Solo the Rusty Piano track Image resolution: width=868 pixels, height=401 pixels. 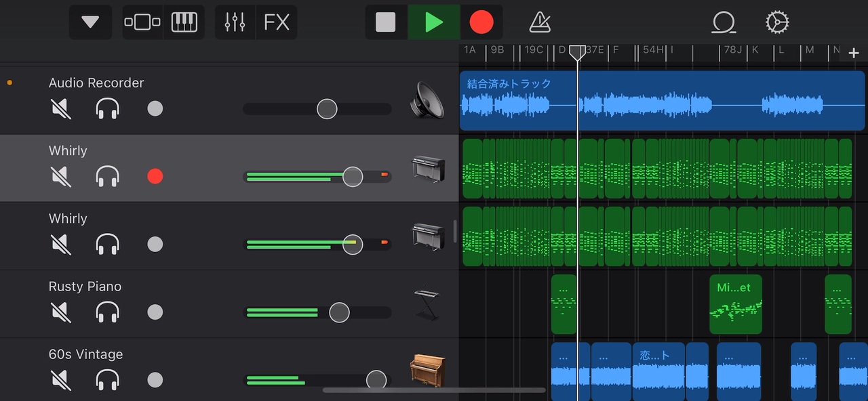click(108, 312)
